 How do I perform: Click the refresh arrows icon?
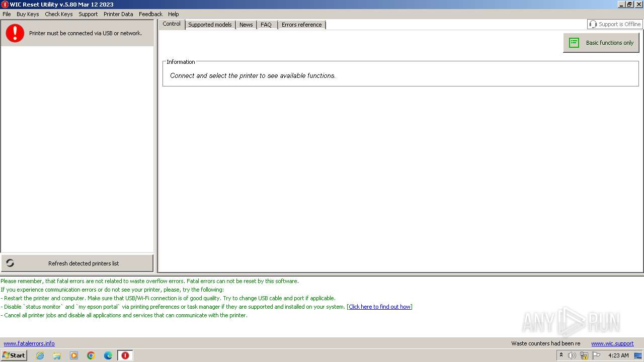(x=10, y=263)
